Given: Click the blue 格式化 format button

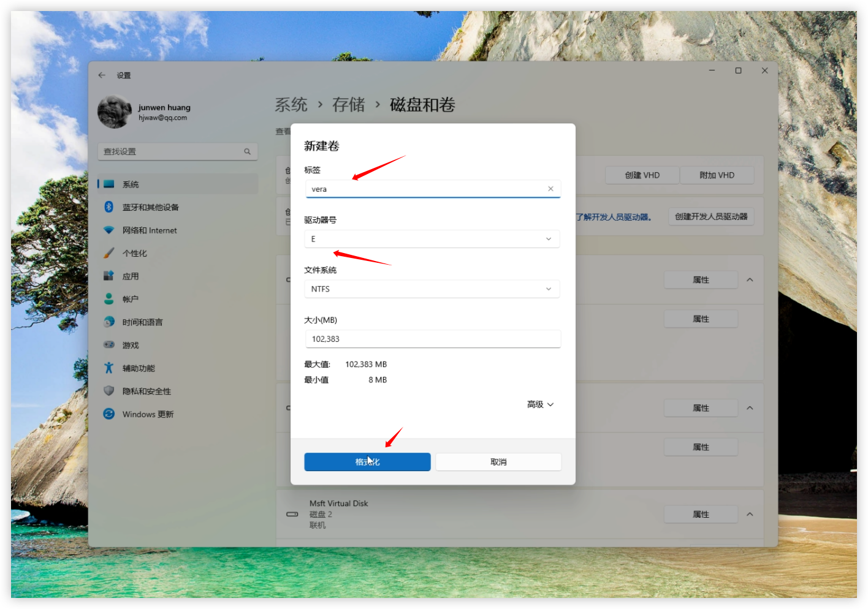Looking at the screenshot, I should pos(367,462).
